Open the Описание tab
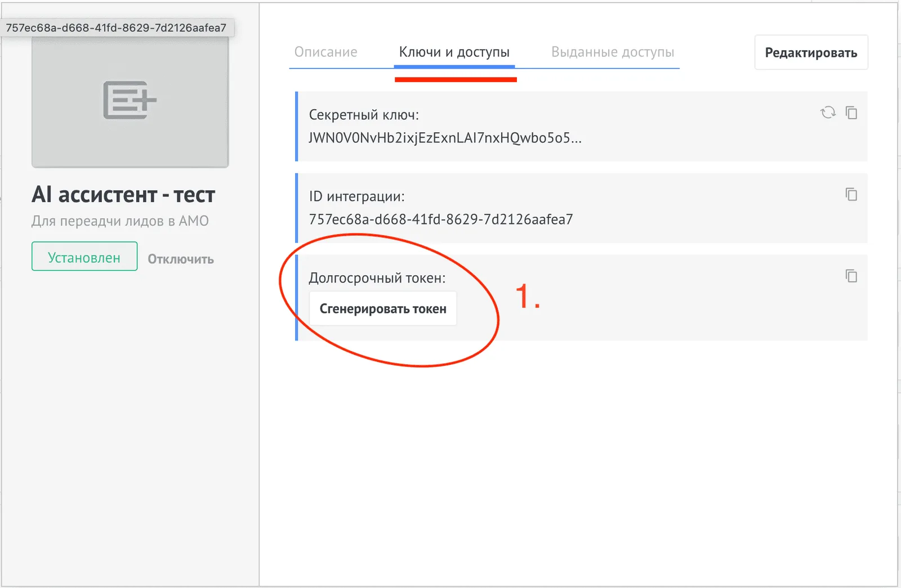This screenshot has height=588, width=901. pyautogui.click(x=326, y=52)
